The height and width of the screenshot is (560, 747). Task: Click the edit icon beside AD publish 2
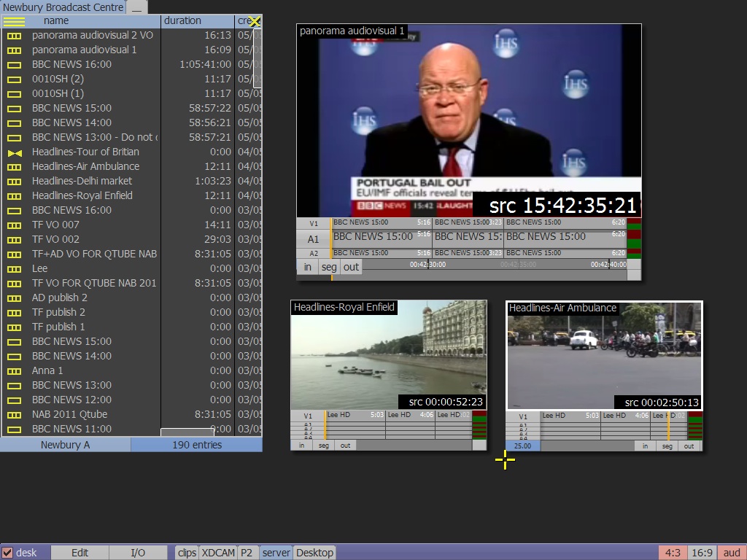[x=15, y=298]
